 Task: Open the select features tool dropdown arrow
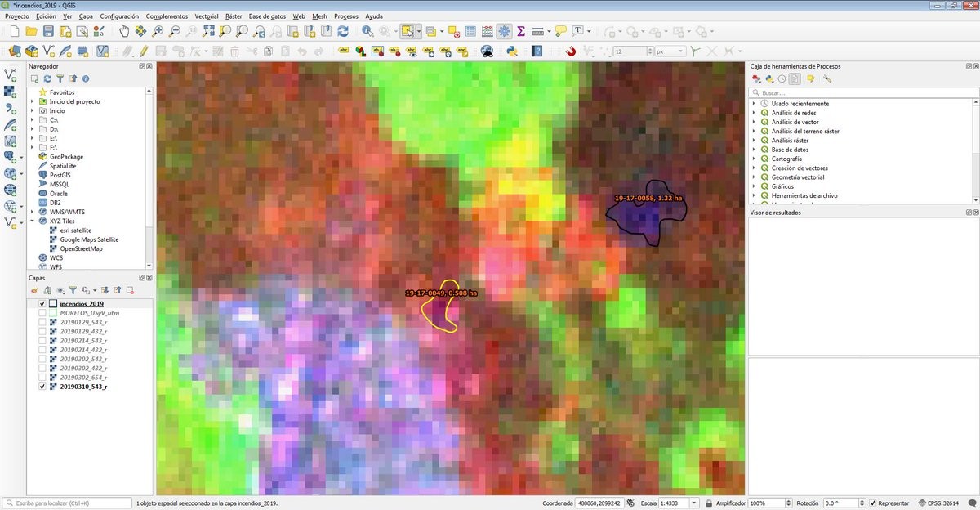coord(418,31)
